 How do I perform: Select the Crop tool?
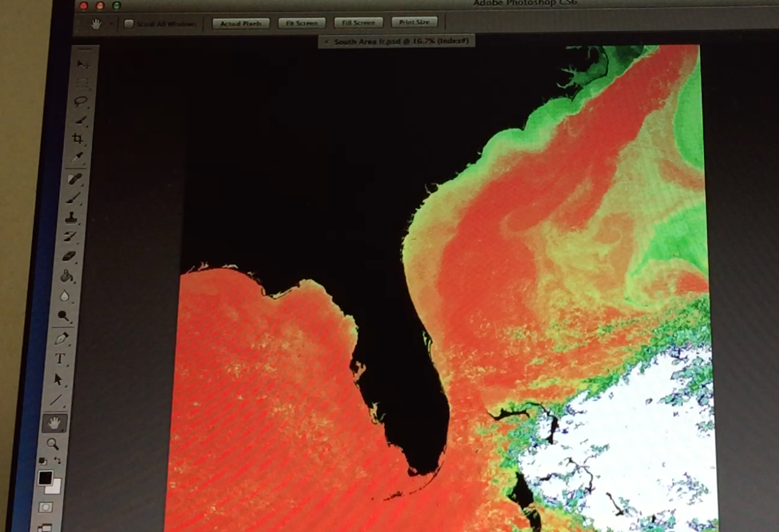pos(79,139)
